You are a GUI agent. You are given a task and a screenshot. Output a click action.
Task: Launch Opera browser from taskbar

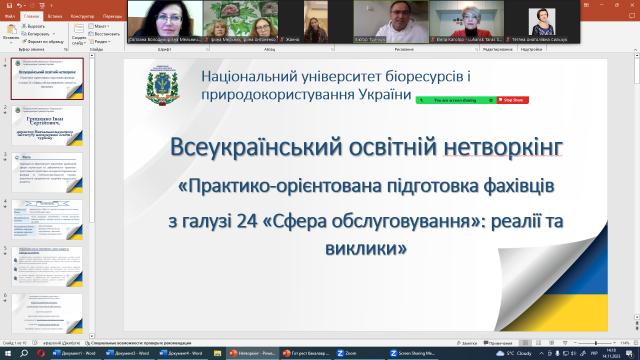(40, 353)
